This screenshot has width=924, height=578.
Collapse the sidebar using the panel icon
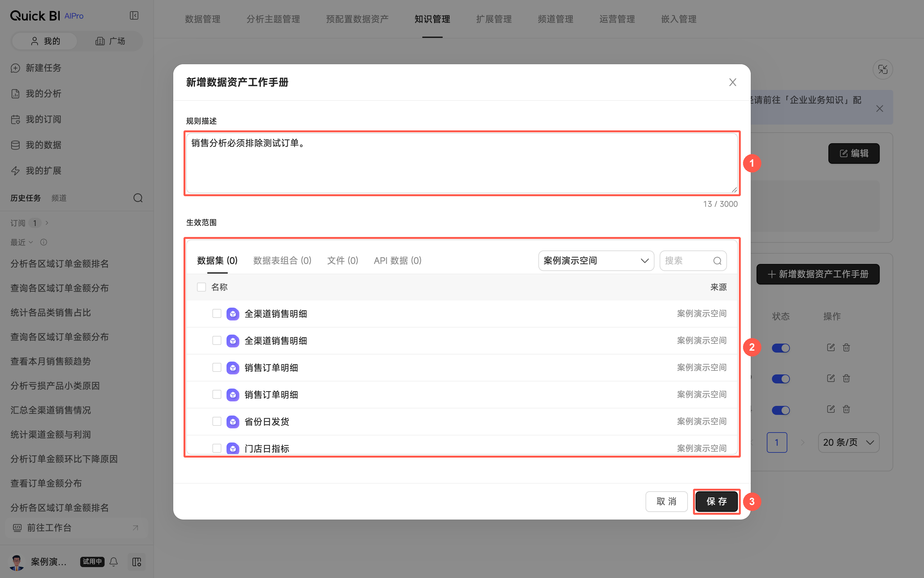click(x=134, y=15)
